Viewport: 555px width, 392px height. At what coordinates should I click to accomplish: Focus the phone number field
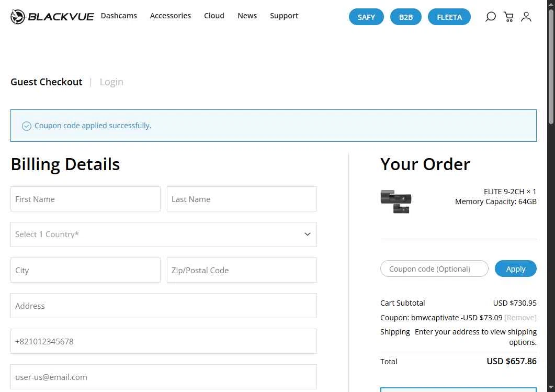[164, 341]
